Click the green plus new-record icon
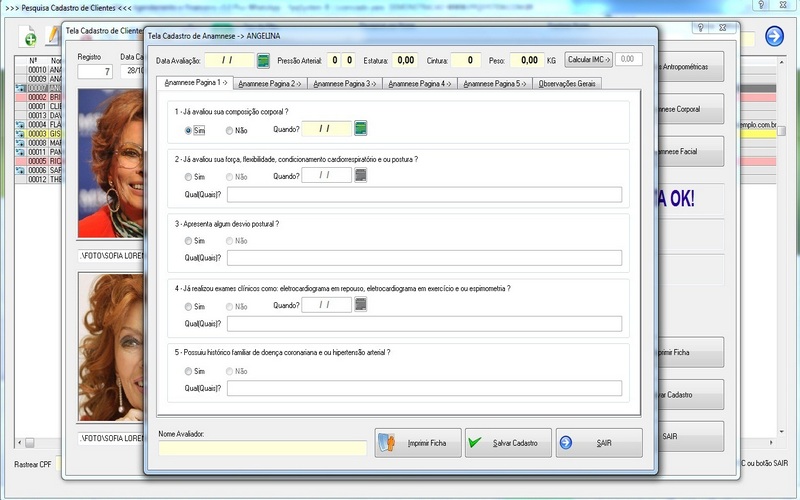 29,37
